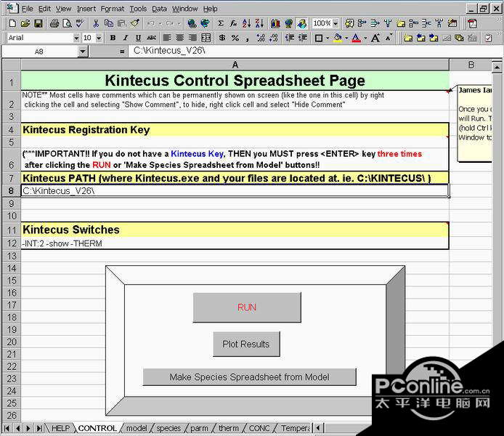Switch to the HELP sheet tab
Viewport: 504px width, 436px height.
(60, 428)
